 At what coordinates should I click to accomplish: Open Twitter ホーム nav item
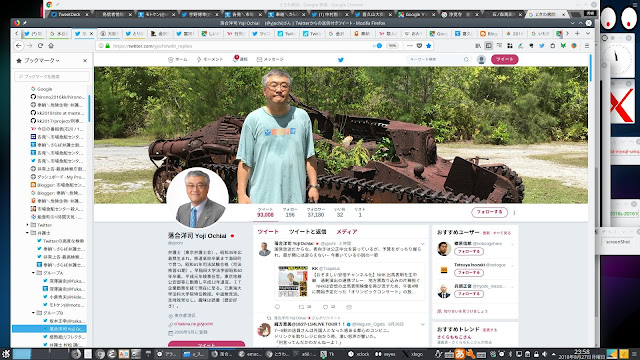point(178,60)
